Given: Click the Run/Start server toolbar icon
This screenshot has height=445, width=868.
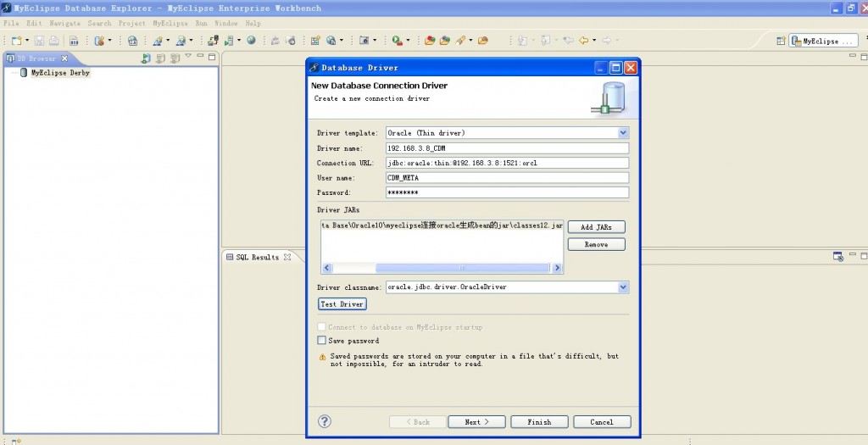Looking at the screenshot, I should click(x=229, y=41).
